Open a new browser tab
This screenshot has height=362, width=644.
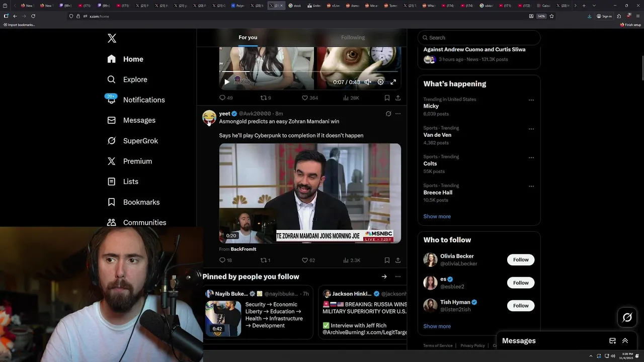584,6
